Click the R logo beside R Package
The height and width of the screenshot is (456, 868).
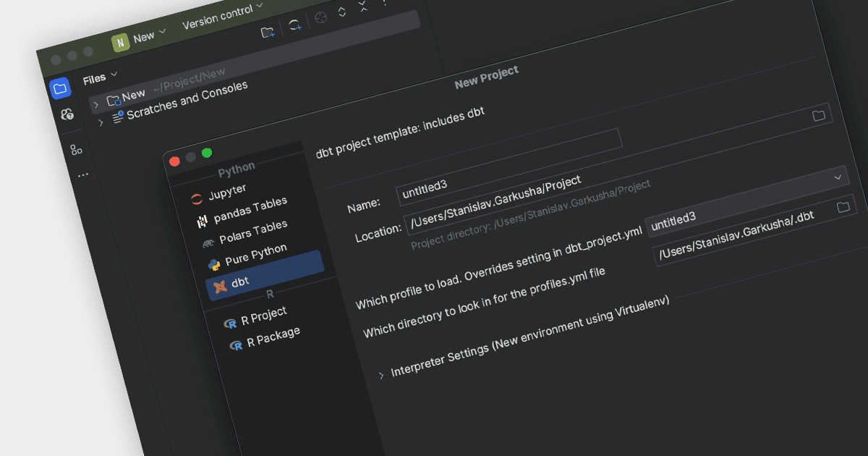tap(236, 346)
